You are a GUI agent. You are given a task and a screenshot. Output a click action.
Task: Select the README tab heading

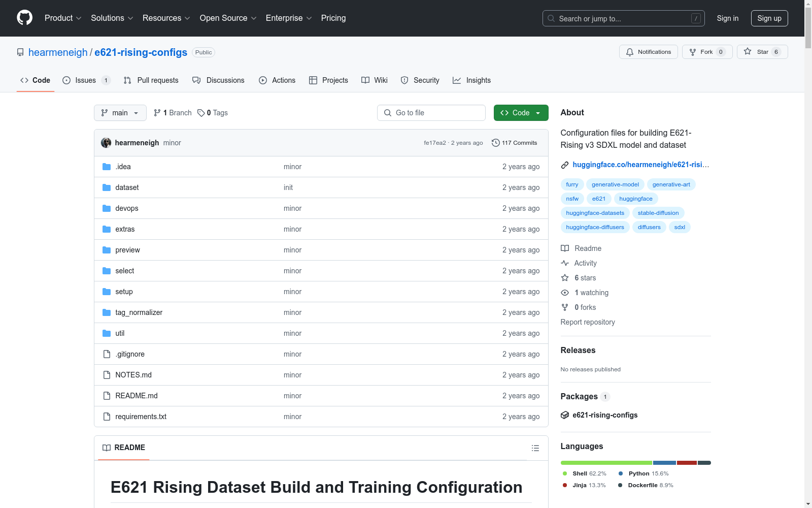(x=124, y=448)
